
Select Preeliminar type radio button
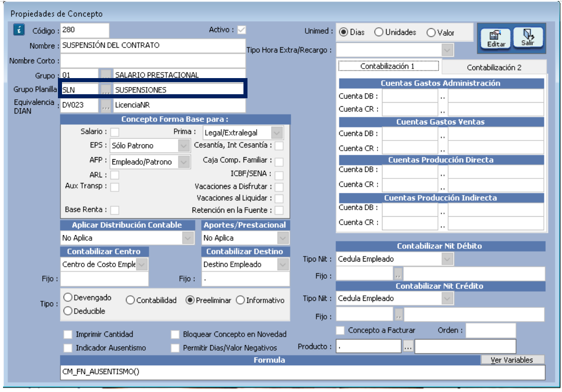[190, 300]
